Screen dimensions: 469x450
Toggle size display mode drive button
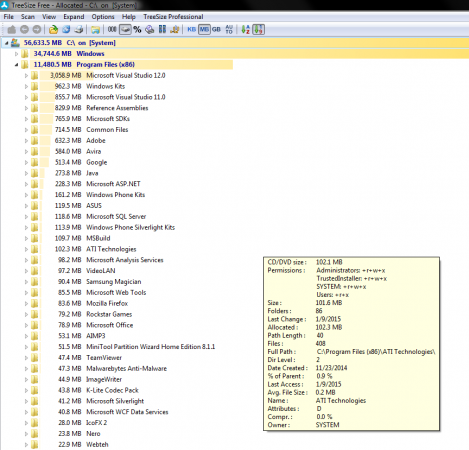(125, 30)
